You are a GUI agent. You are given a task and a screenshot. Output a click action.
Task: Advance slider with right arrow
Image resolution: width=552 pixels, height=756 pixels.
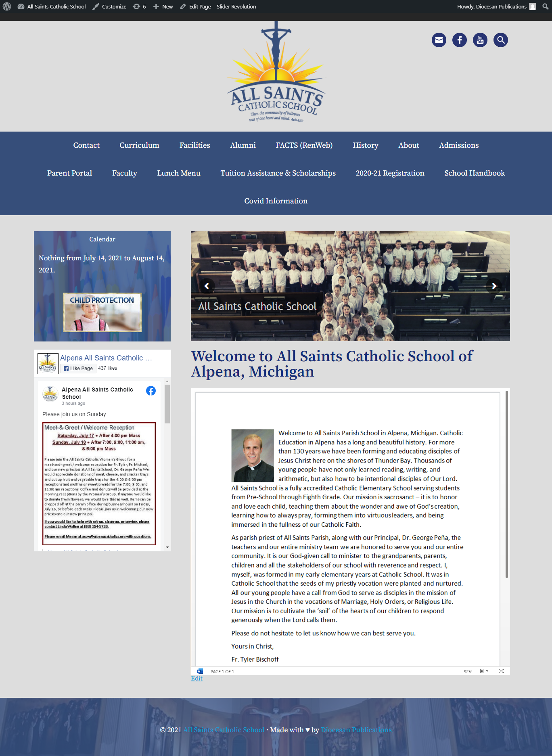[x=494, y=286]
